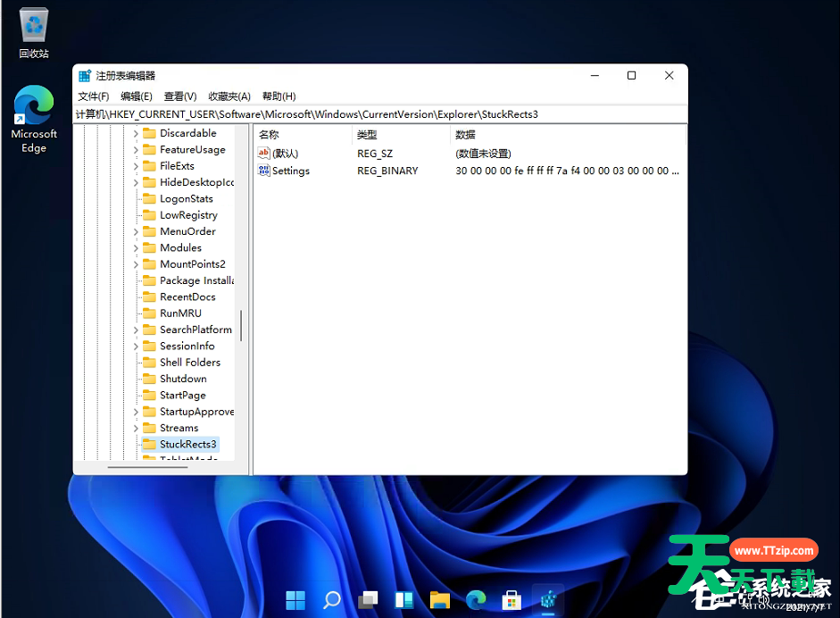Open the 收藏夹(A) menu
Viewport: 840px width, 618px height.
[229, 96]
